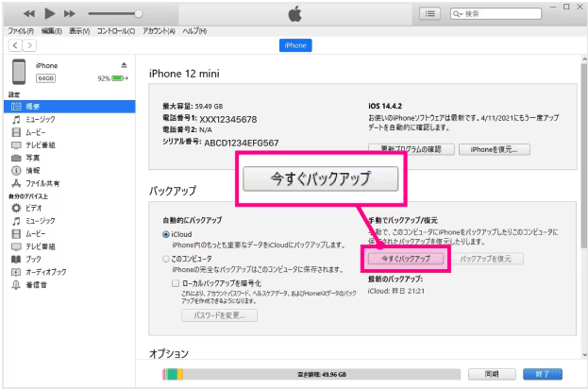Click the iCloud: 昨日 21:21 backup text

coord(396,291)
